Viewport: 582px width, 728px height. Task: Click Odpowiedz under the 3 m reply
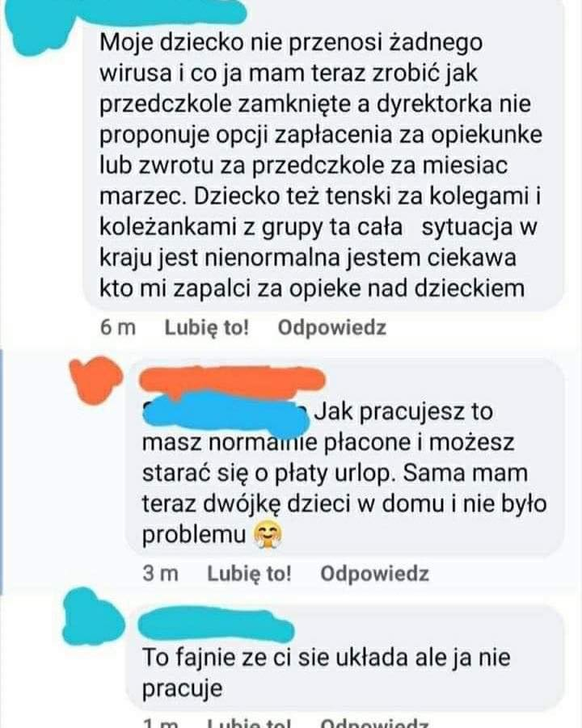(x=374, y=574)
